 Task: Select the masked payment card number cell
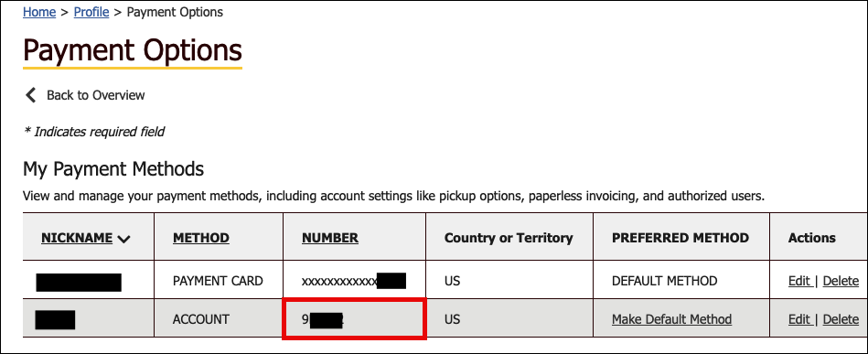point(354,280)
